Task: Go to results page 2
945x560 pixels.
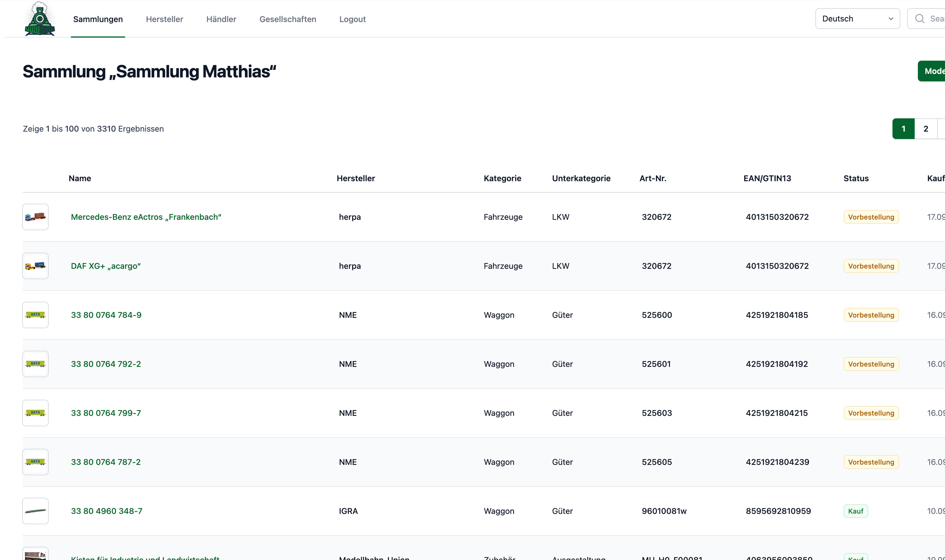Action: point(926,128)
